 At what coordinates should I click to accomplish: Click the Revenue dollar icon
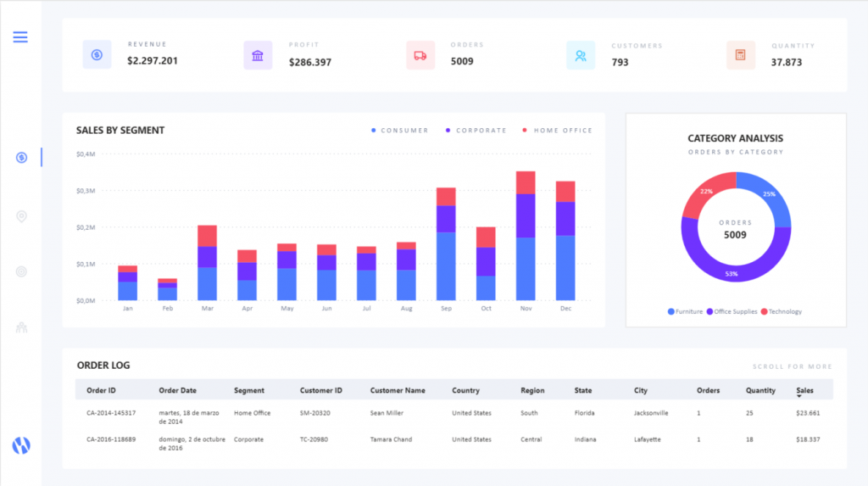[97, 55]
